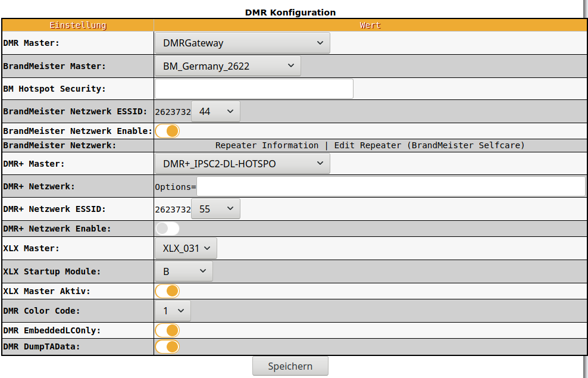This screenshot has height=378, width=588.
Task: Open the Repeater Information link
Action: click(x=267, y=145)
